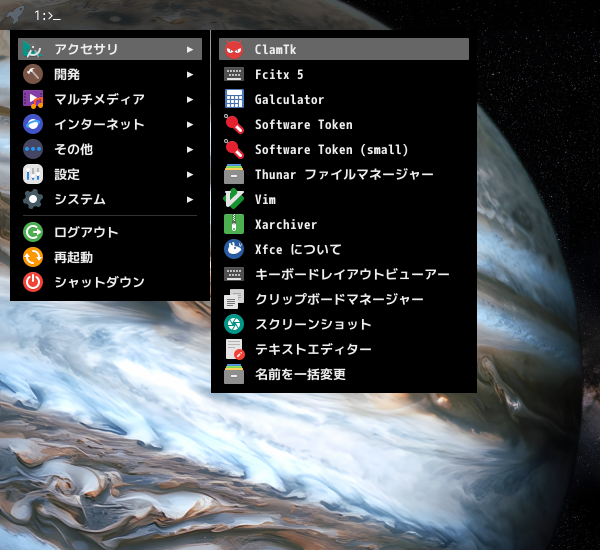This screenshot has height=550, width=600.
Task: Click the キーボードレイアウトビューアー keyboard icon
Action: (x=234, y=274)
